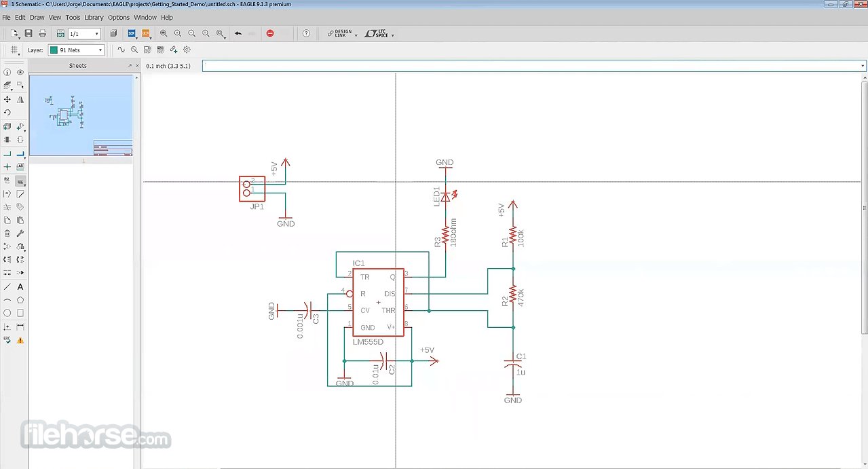Click the Undo arrow
The height and width of the screenshot is (469, 868).
(x=238, y=33)
